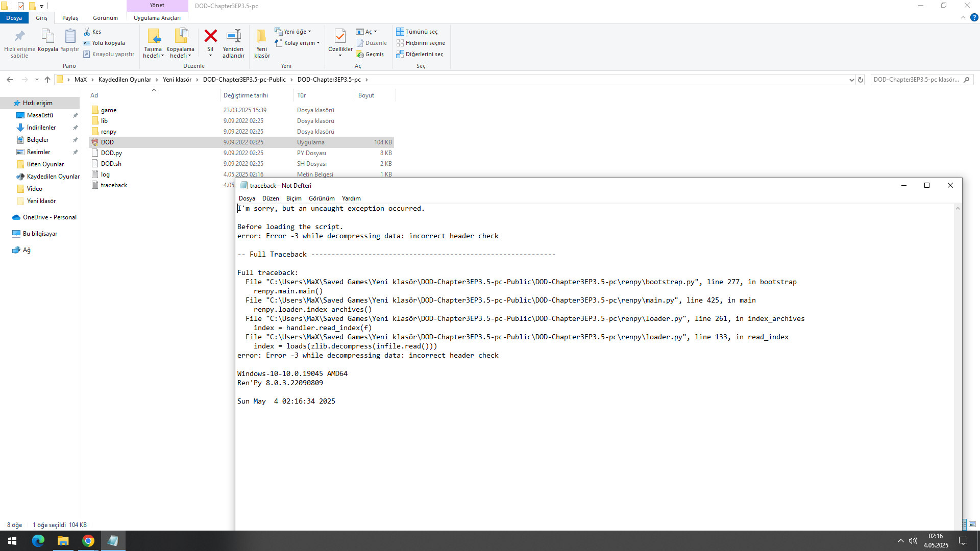
Task: Click the Tümünü seç select all option
Action: [417, 32]
